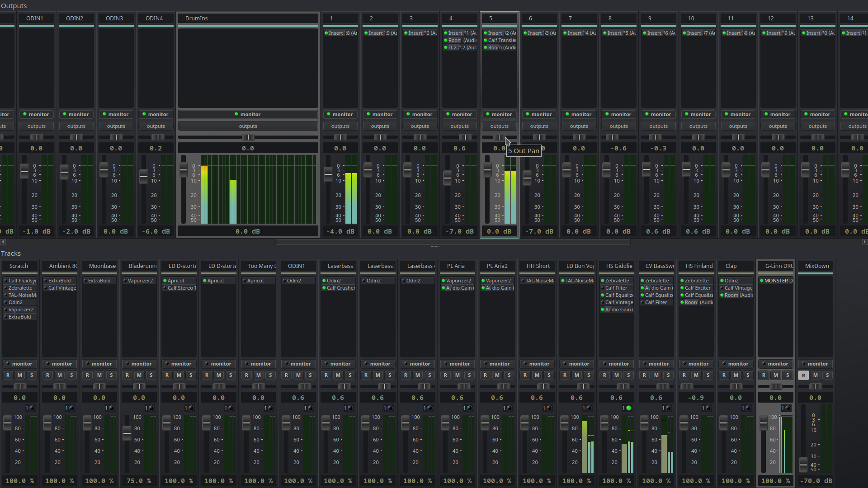Toggle the Calf Fluidsynth plugin on Scratch

(x=6, y=281)
